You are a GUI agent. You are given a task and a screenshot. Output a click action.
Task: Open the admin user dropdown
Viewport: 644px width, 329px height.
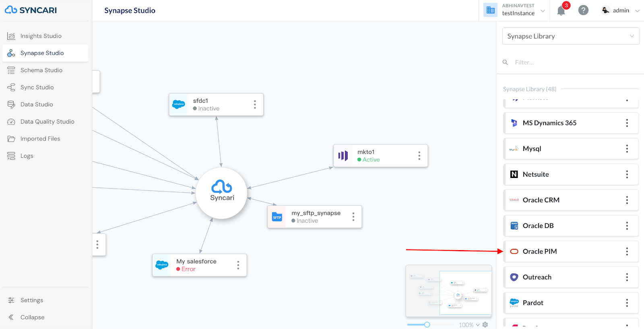click(x=620, y=10)
